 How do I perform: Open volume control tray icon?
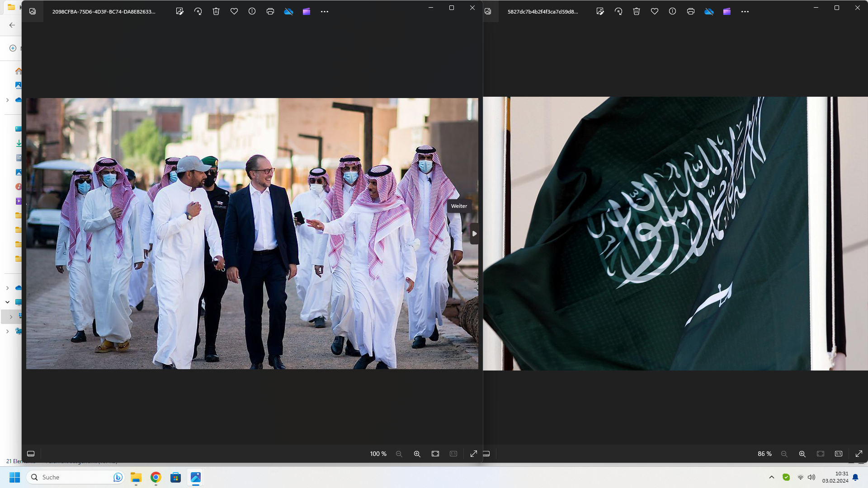point(811,477)
